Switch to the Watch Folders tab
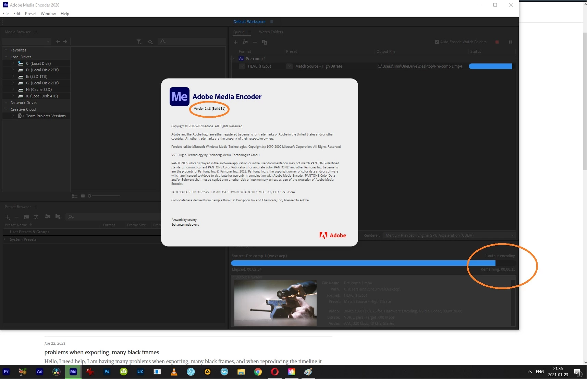The image size is (588, 380). click(271, 32)
